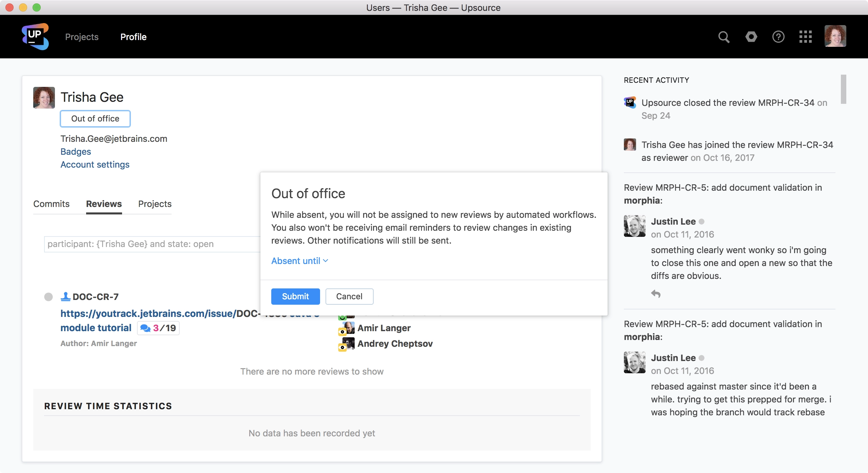Image resolution: width=868 pixels, height=473 pixels.
Task: Open the Account settings link
Action: pyautogui.click(x=95, y=165)
